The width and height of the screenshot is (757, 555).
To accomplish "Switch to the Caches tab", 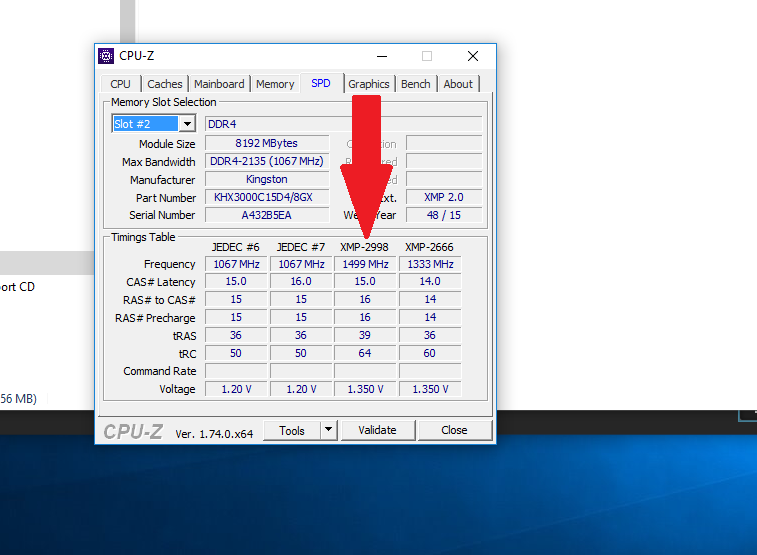I will point(165,84).
